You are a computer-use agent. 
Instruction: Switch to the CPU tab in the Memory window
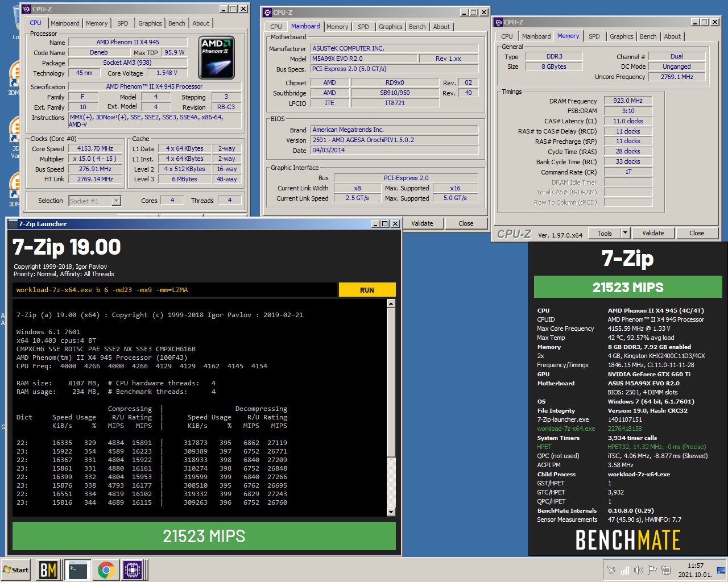tap(507, 36)
